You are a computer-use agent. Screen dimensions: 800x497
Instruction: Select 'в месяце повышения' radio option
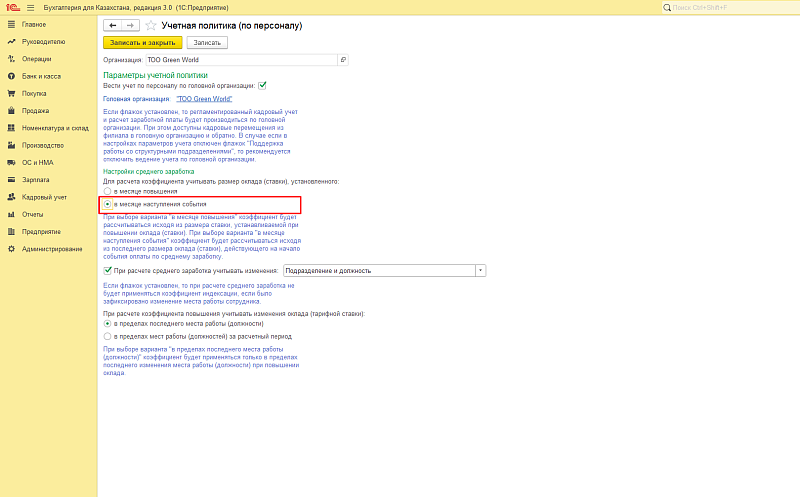point(108,189)
